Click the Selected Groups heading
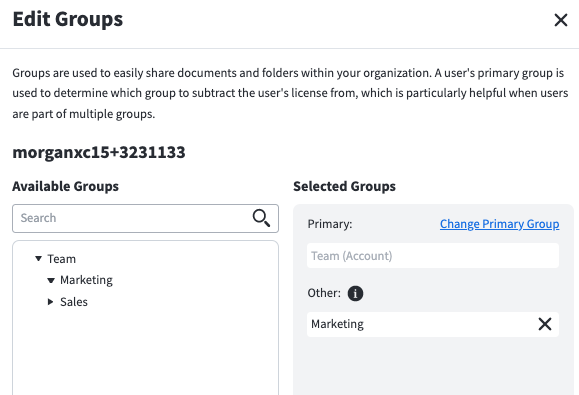 coord(345,186)
